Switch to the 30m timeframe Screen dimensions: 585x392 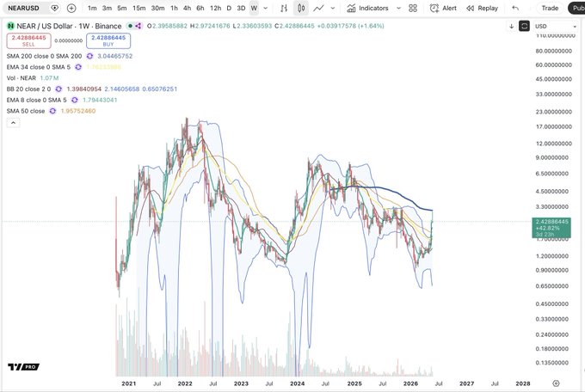157,8
